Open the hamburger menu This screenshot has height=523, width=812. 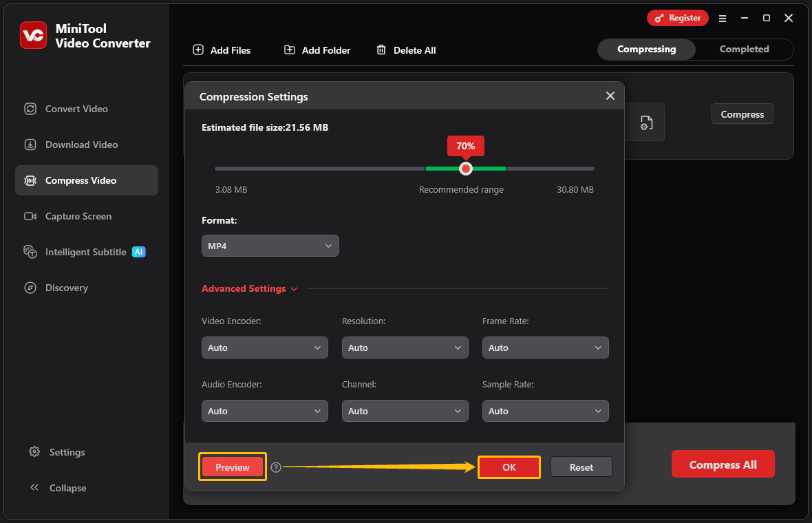[x=723, y=18]
